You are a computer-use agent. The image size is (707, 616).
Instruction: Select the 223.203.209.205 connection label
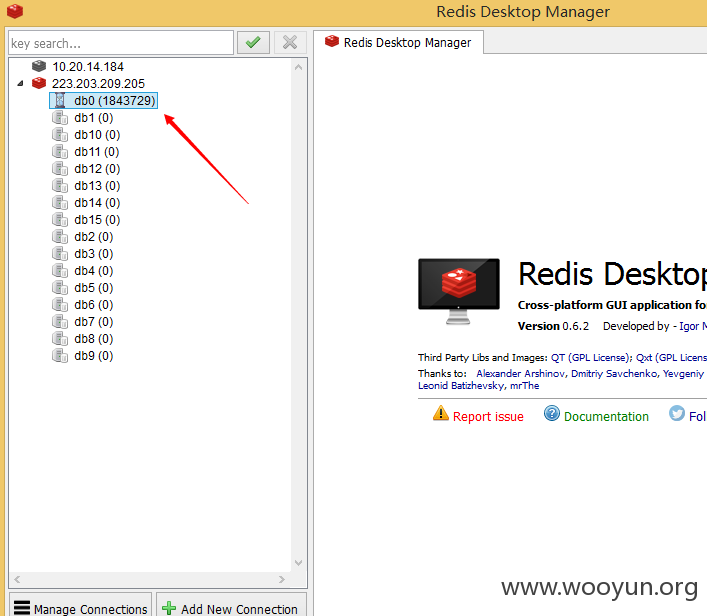coord(98,83)
